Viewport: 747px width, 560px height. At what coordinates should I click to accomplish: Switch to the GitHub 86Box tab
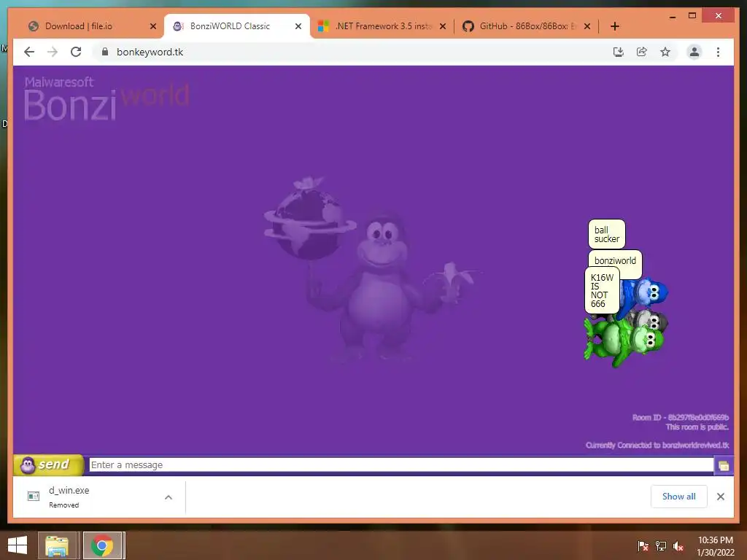click(526, 26)
